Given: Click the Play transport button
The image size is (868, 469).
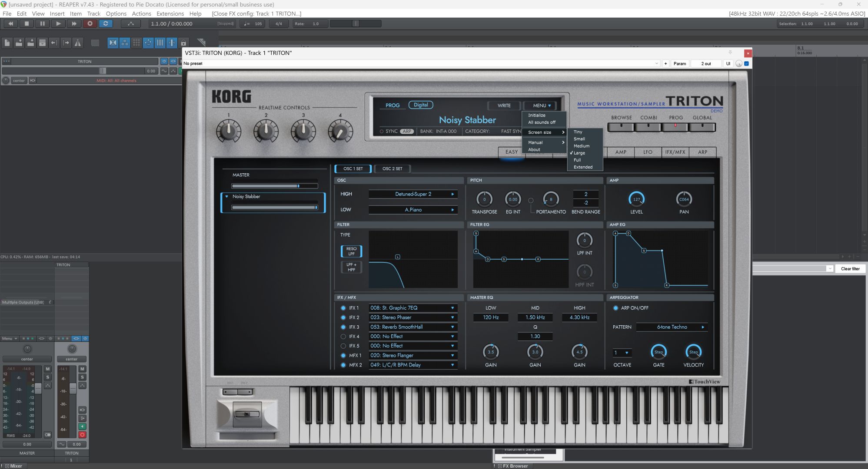Looking at the screenshot, I should click(58, 24).
